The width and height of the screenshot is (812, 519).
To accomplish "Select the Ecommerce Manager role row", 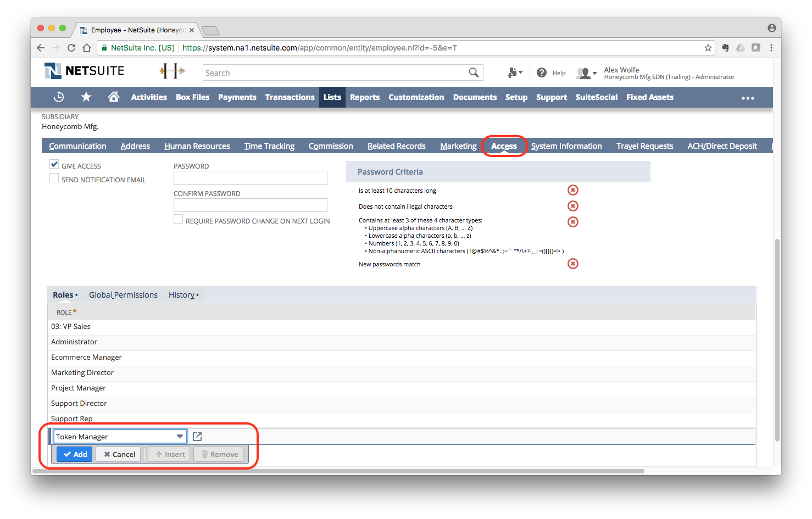I will point(402,357).
